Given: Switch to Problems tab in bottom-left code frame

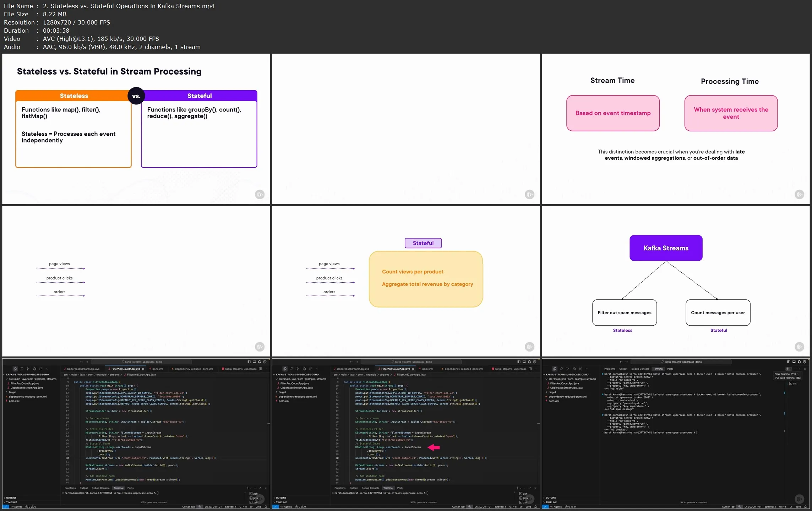Looking at the screenshot, I should [70, 488].
